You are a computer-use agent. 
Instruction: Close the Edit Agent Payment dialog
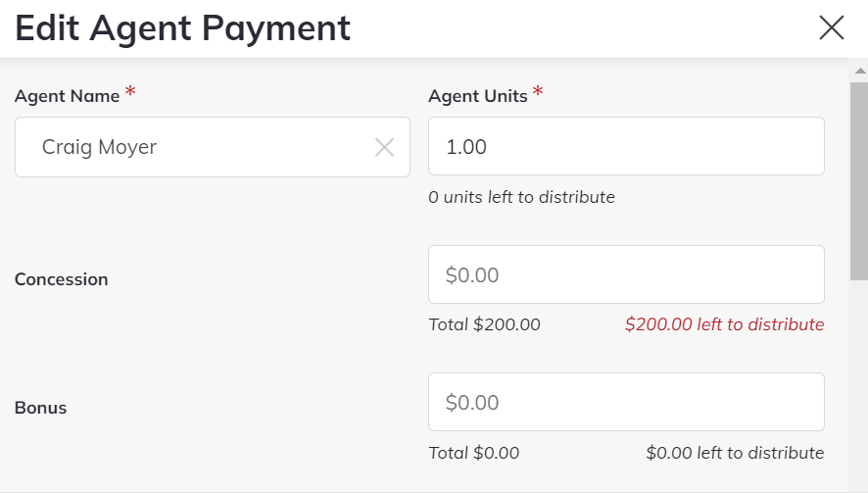click(x=832, y=28)
